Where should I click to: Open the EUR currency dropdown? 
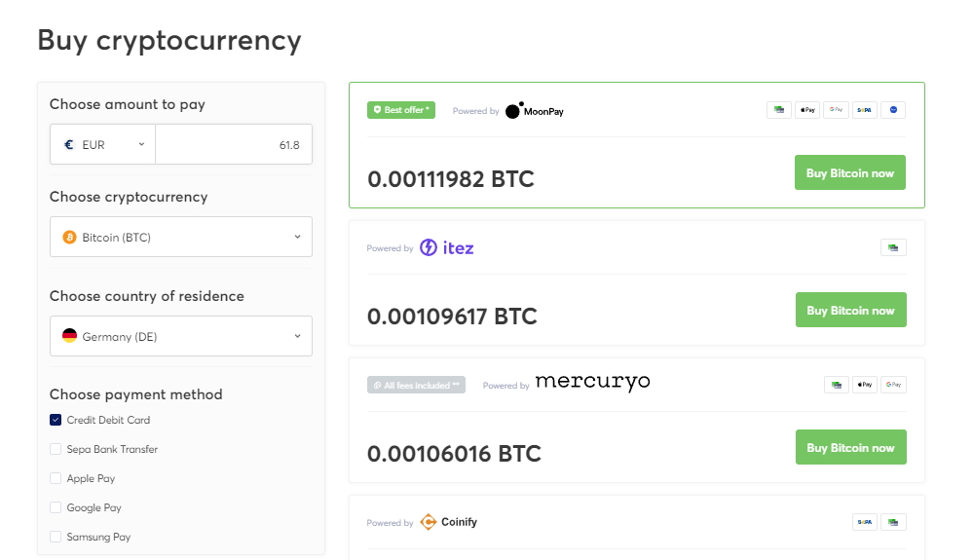coord(102,144)
